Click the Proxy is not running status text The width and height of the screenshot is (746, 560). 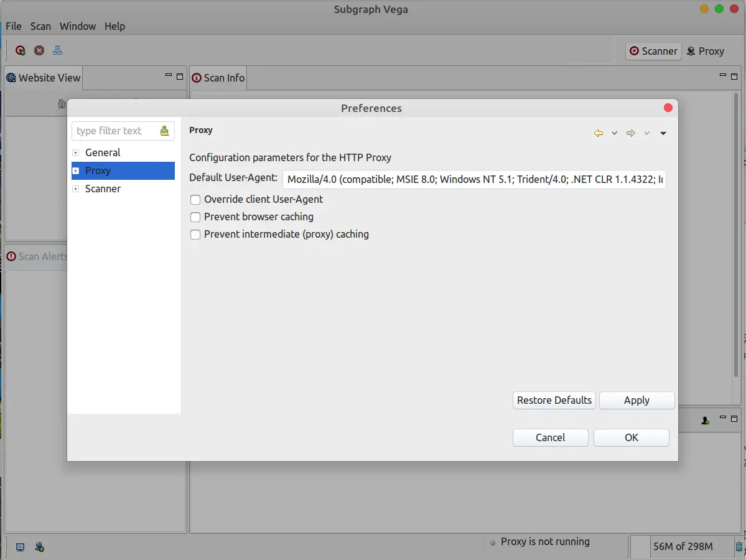point(545,542)
